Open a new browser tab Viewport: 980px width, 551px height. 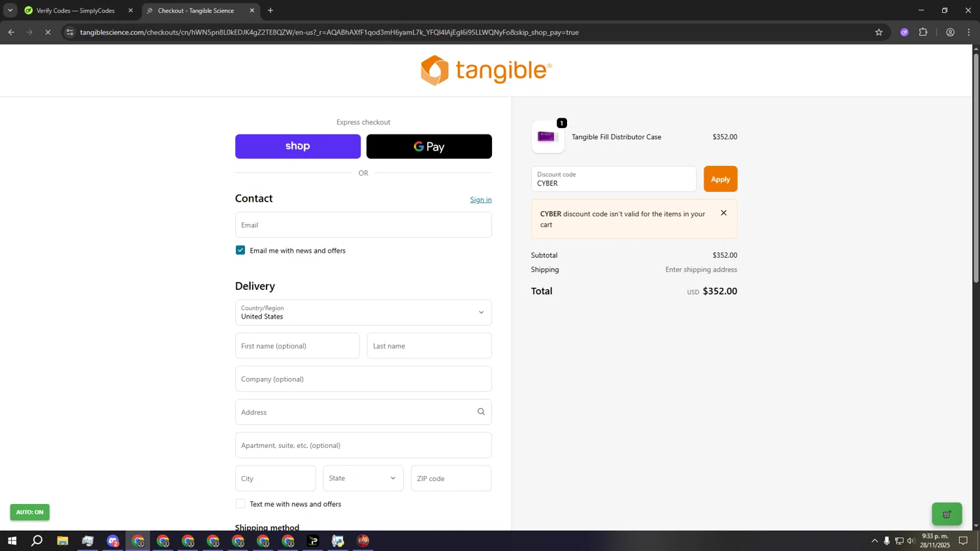[270, 10]
